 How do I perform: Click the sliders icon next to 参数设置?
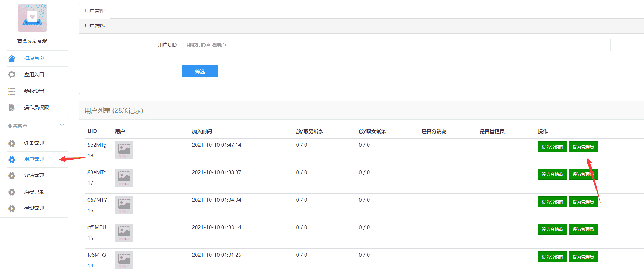coord(12,91)
